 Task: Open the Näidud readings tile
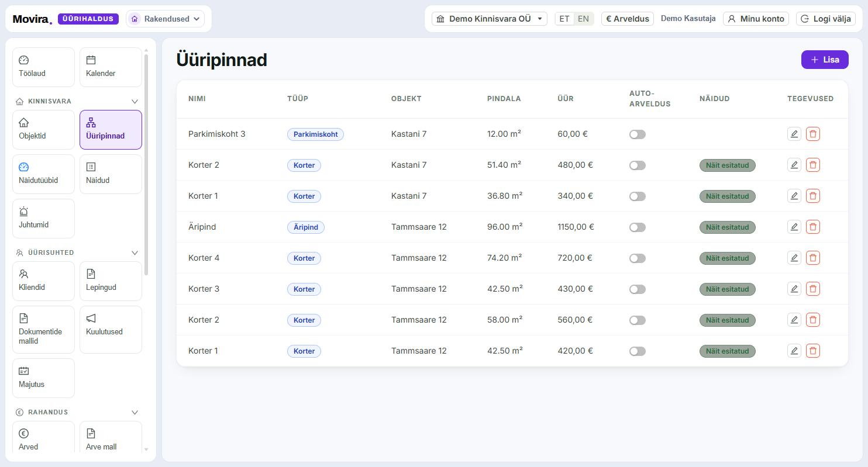(x=111, y=174)
